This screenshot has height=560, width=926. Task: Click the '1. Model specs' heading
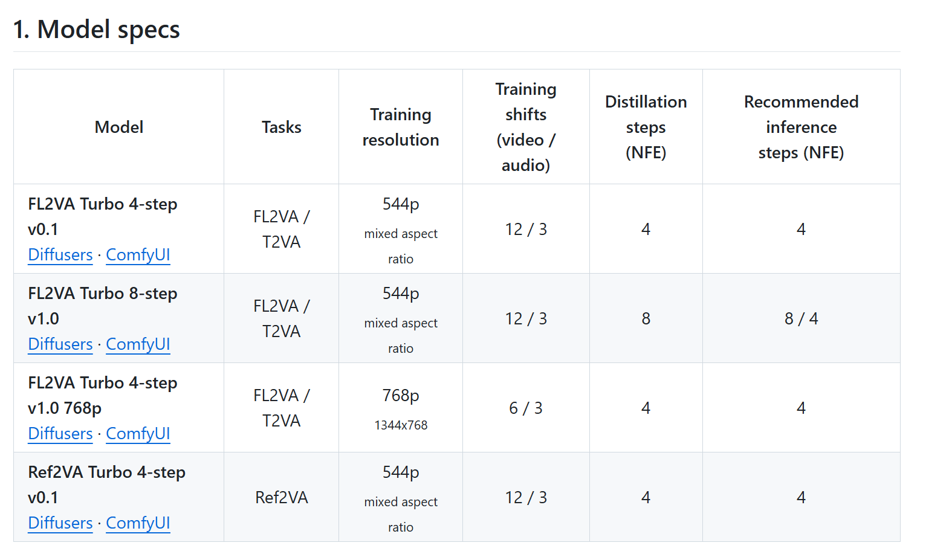coord(97,30)
